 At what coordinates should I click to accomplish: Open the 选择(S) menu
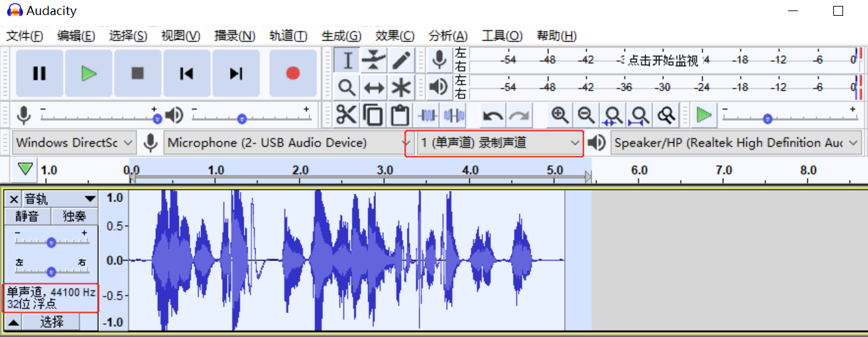pos(128,35)
